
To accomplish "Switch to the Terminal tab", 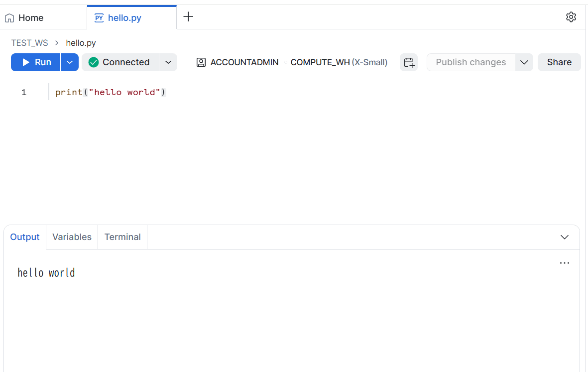I will click(122, 237).
